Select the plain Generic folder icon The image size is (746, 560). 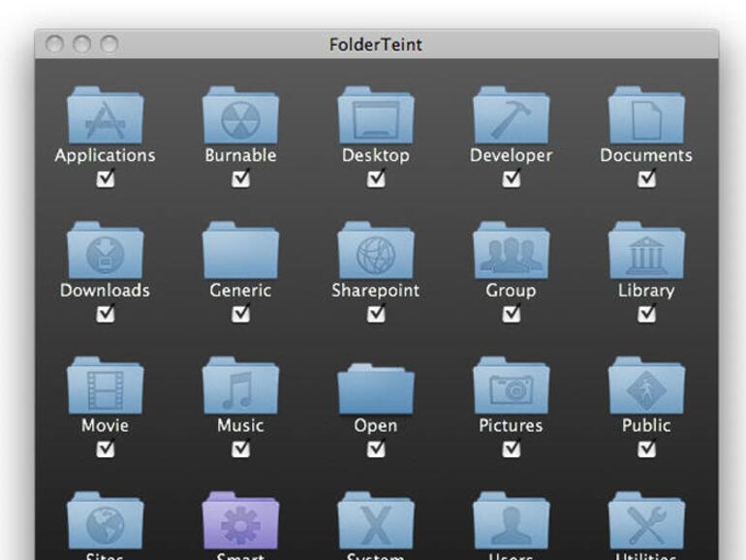[x=240, y=250]
